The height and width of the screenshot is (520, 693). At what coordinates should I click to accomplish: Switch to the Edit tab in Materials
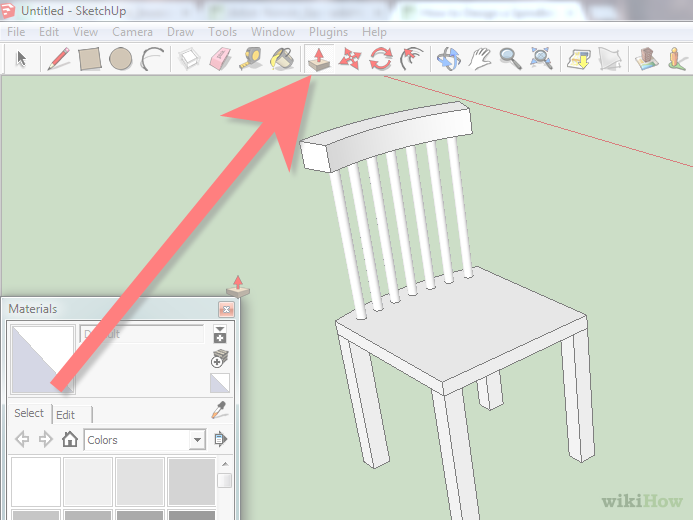[66, 414]
